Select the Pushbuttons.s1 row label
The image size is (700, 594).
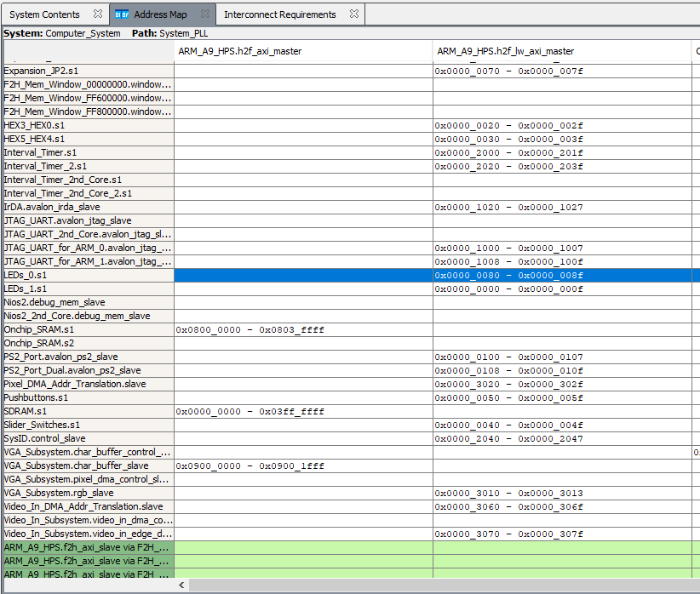[36, 398]
